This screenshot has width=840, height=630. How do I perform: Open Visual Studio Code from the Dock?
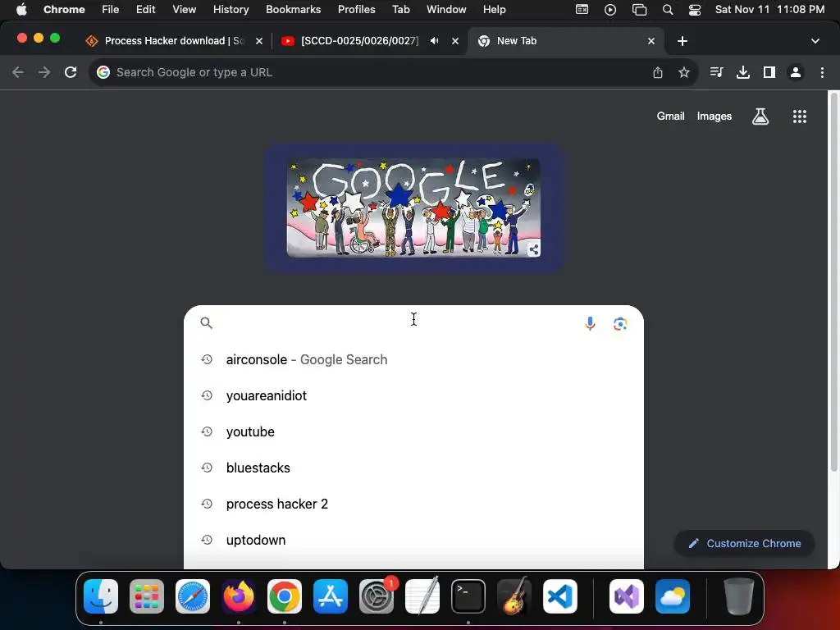pos(559,596)
